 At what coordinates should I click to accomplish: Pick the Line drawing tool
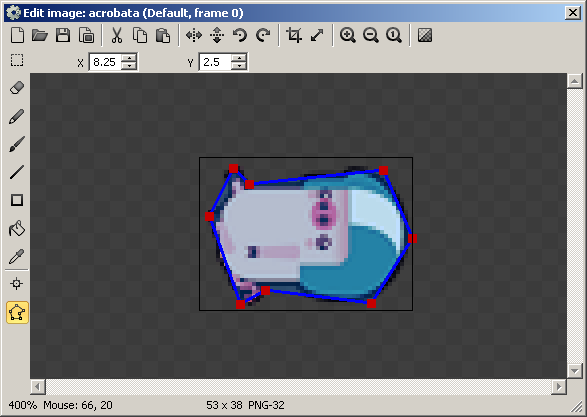tap(17, 172)
